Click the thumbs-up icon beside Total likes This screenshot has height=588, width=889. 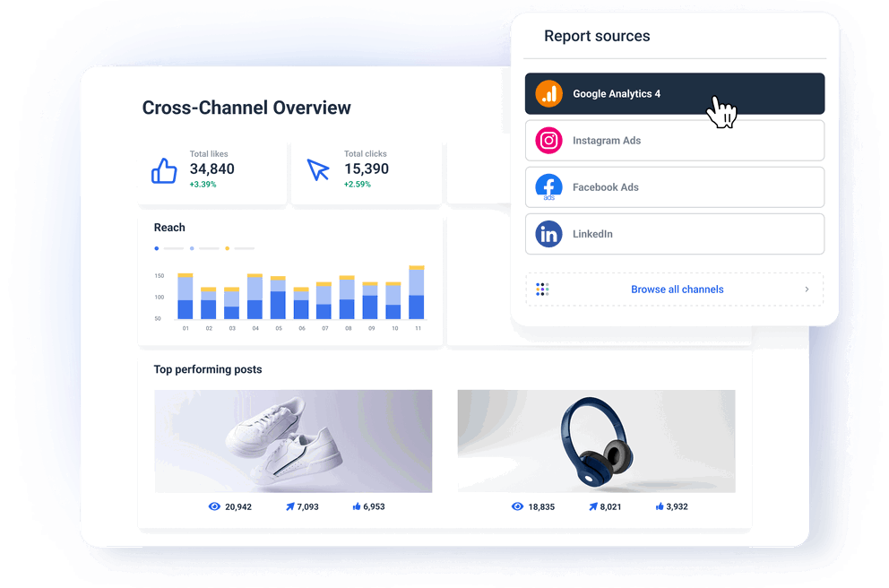coord(164,169)
